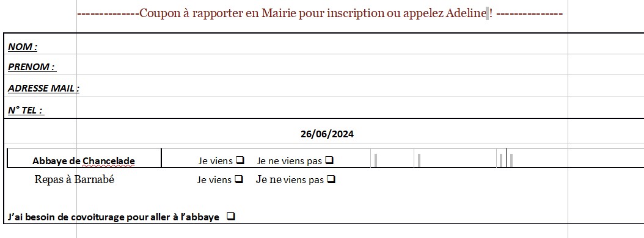The width and height of the screenshot is (644, 238).
Task: Select the N° TEL : label
Action: pyautogui.click(x=26, y=110)
